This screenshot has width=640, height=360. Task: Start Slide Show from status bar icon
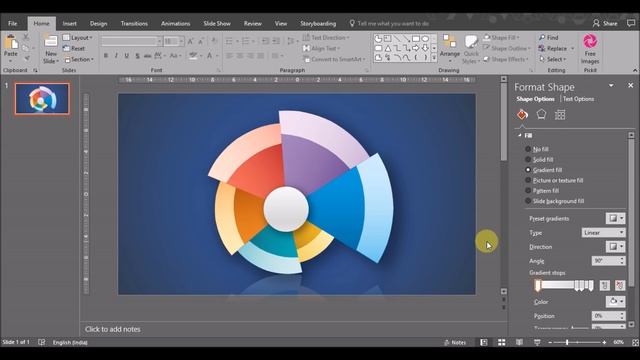coord(537,342)
